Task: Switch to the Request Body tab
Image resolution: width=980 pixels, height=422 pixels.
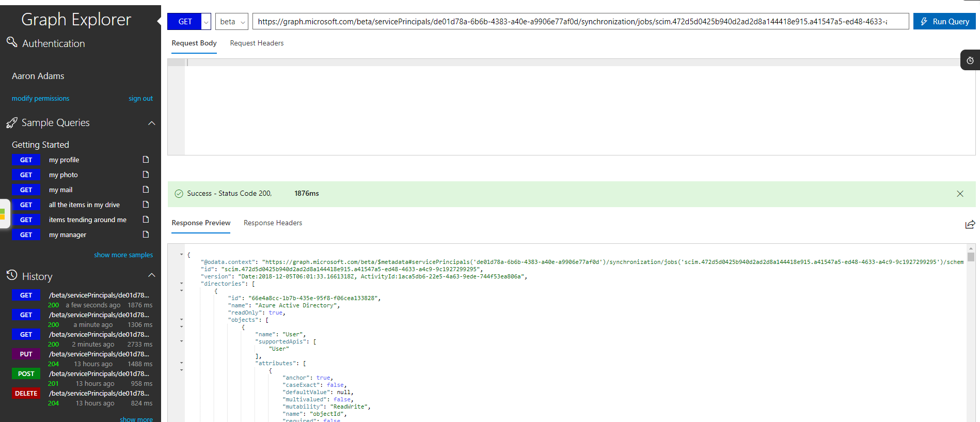Action: click(x=194, y=43)
